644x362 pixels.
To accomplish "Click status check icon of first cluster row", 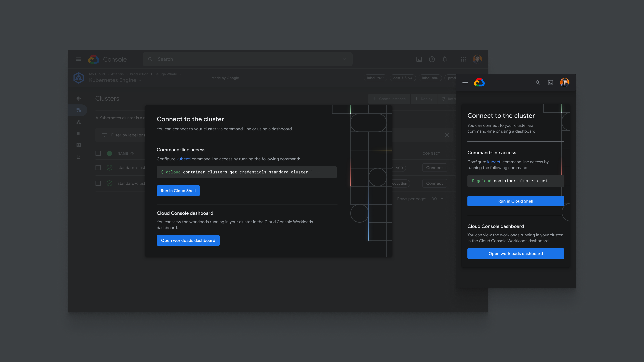I will click(110, 168).
